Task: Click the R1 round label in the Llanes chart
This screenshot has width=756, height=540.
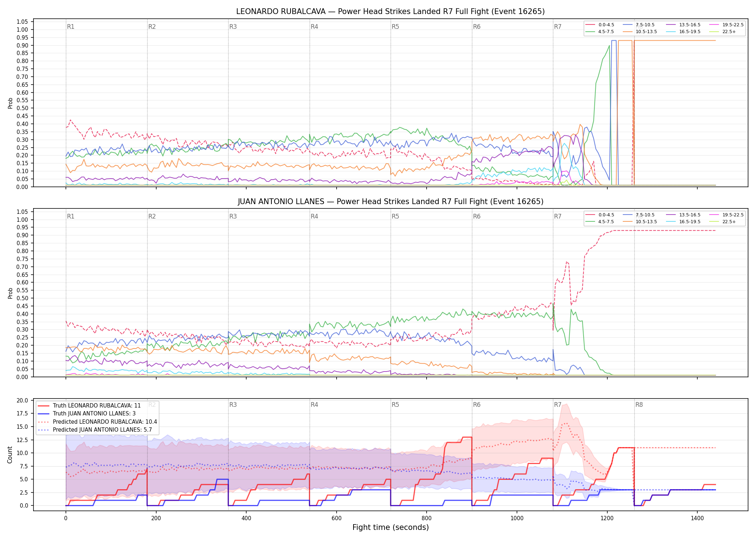Action: [x=71, y=216]
